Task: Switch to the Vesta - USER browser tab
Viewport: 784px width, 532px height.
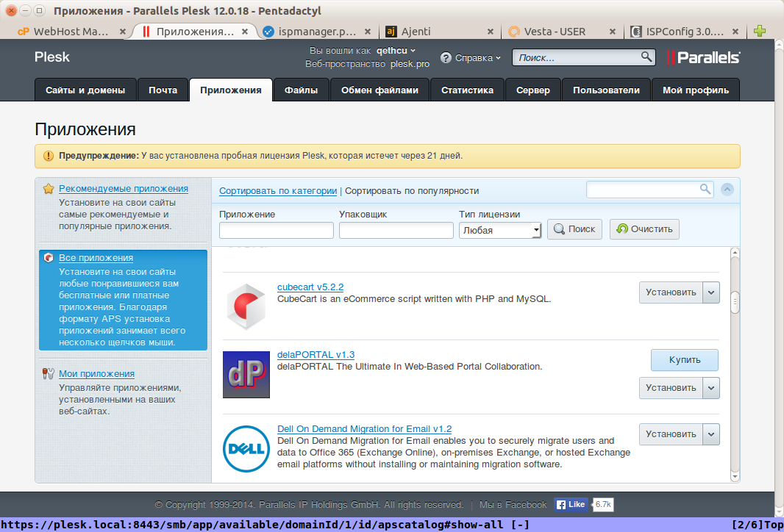Action: point(554,32)
